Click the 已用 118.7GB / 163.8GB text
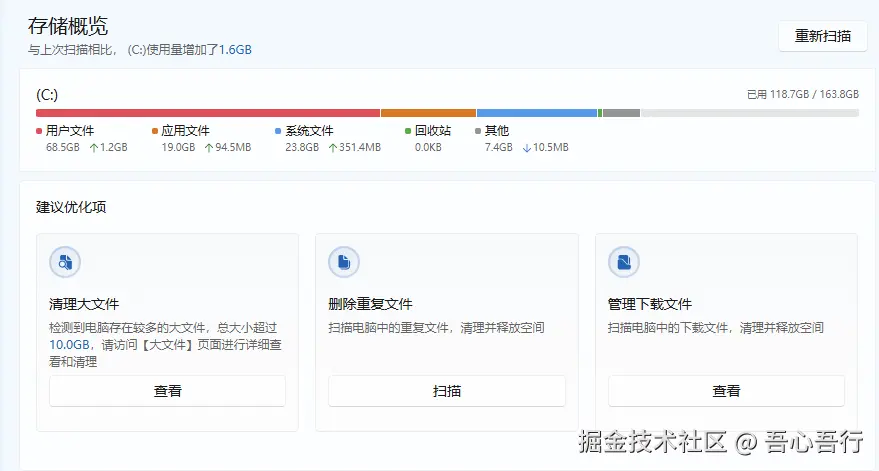 [x=803, y=94]
